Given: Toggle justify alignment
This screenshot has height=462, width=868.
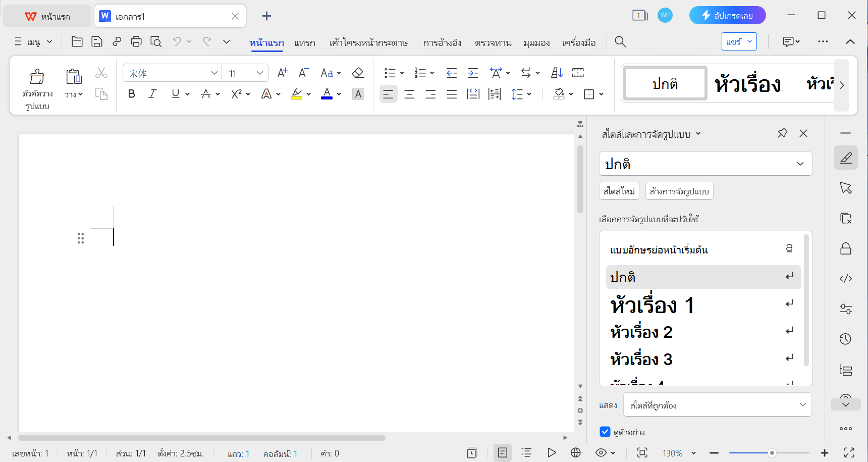Looking at the screenshot, I should pyautogui.click(x=452, y=94).
